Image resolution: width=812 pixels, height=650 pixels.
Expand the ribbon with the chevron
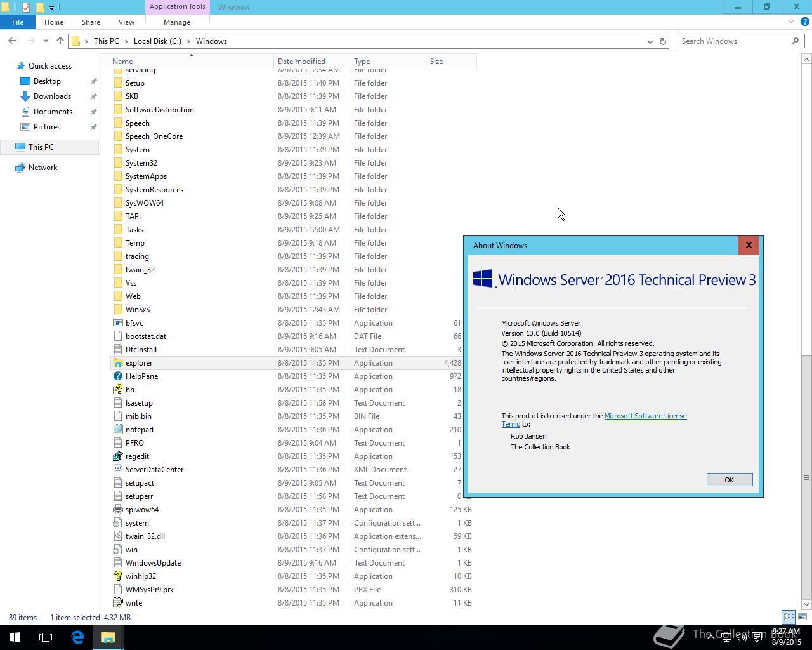click(x=790, y=22)
